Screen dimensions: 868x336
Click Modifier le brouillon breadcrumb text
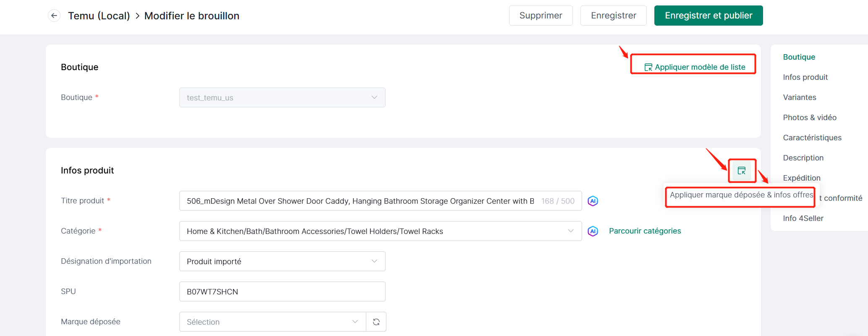[x=192, y=16]
